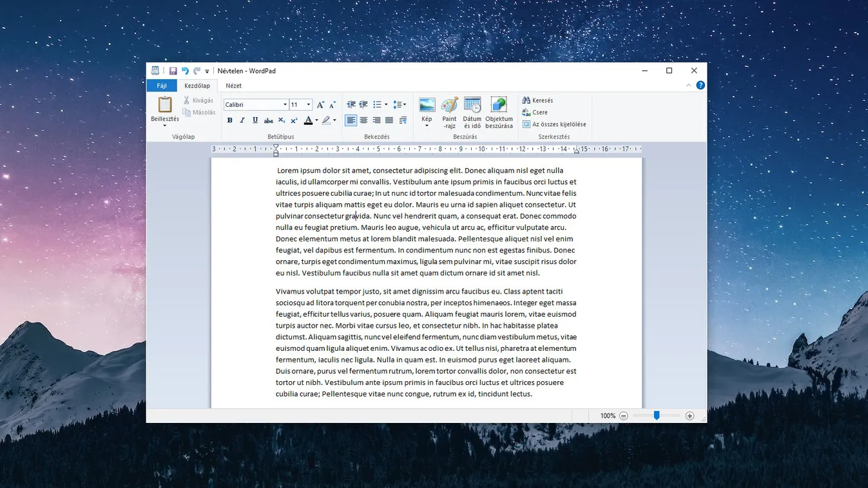This screenshot has height=488, width=868.
Task: Click the 100% zoom level text
Action: pyautogui.click(x=608, y=416)
